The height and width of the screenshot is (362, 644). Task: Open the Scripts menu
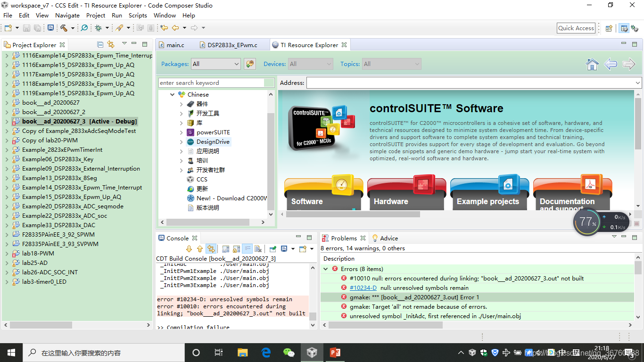[x=138, y=15]
